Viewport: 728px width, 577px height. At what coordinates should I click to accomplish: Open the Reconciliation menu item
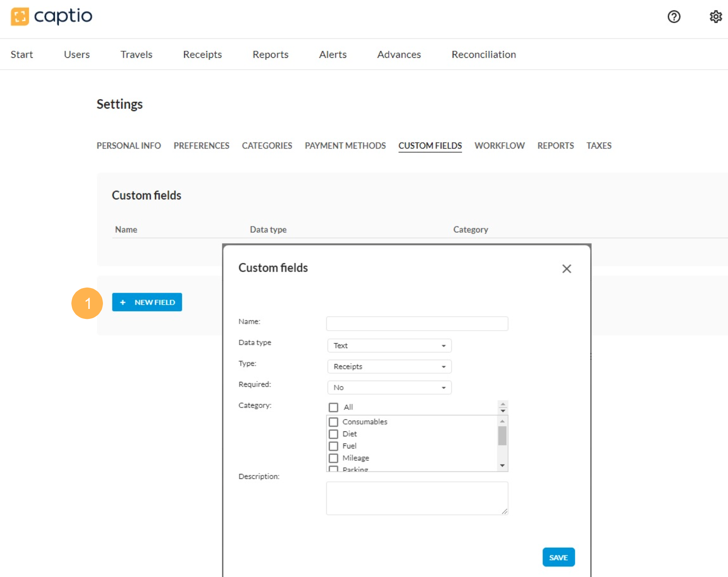484,54
